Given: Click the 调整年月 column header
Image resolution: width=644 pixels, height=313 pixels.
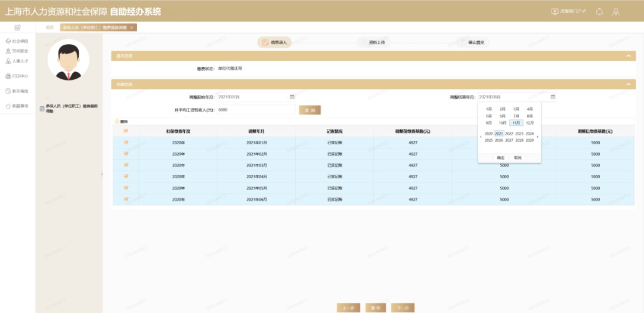Looking at the screenshot, I should (256, 131).
